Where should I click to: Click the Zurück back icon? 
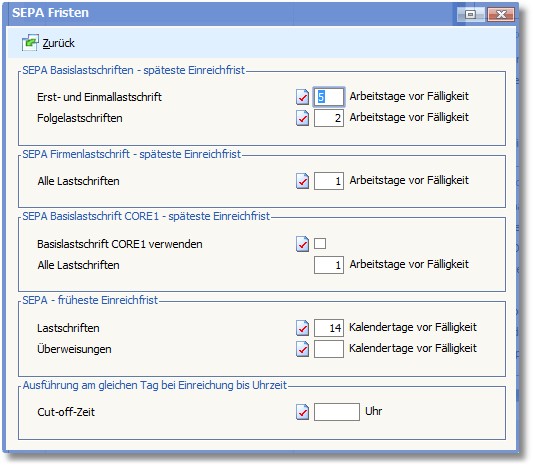click(30, 42)
